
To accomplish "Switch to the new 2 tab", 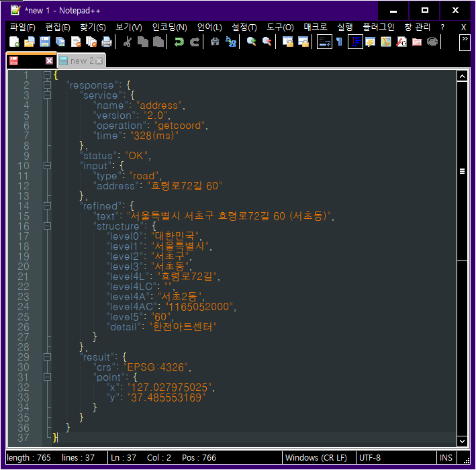I will pos(82,60).
